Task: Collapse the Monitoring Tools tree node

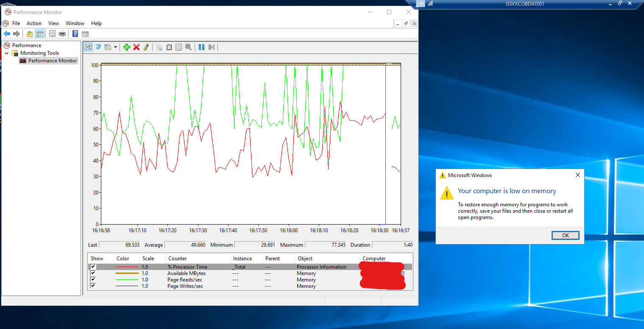Action: point(7,53)
